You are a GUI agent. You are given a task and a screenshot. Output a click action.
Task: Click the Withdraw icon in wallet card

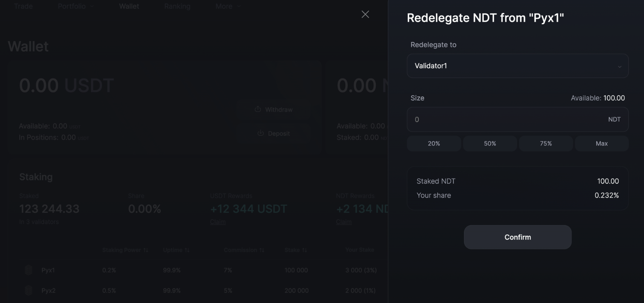pyautogui.click(x=258, y=109)
